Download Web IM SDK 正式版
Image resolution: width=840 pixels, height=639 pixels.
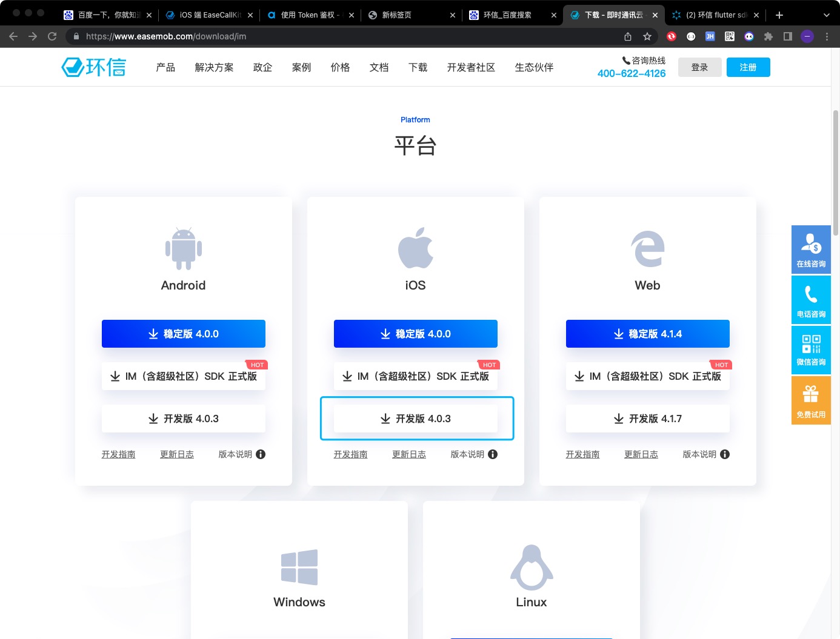pos(648,376)
